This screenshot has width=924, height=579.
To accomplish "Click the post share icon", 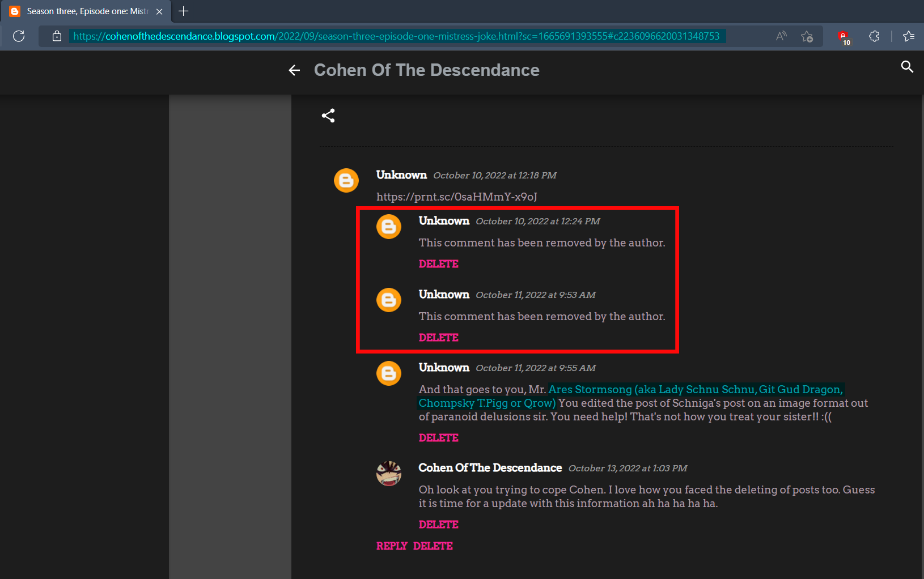I will coord(328,116).
